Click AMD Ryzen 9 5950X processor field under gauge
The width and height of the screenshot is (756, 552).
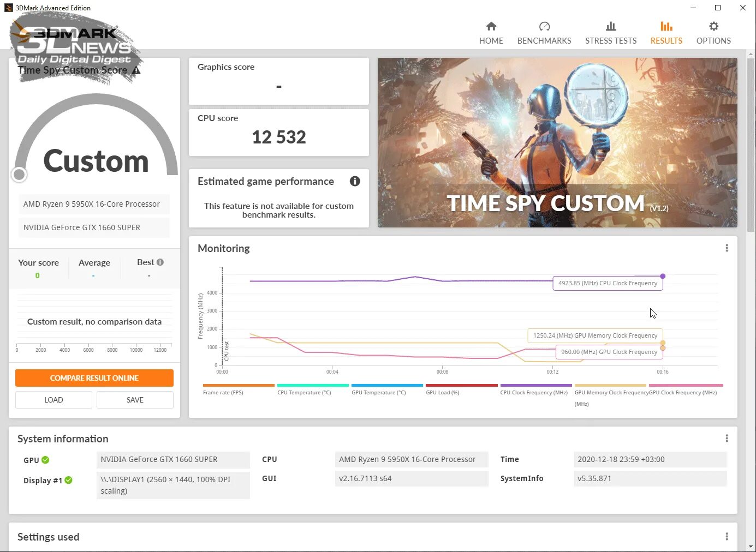[x=94, y=204]
